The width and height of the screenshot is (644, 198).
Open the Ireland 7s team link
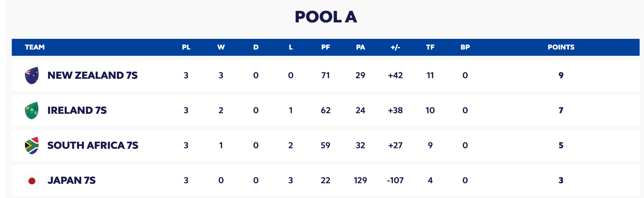(77, 110)
